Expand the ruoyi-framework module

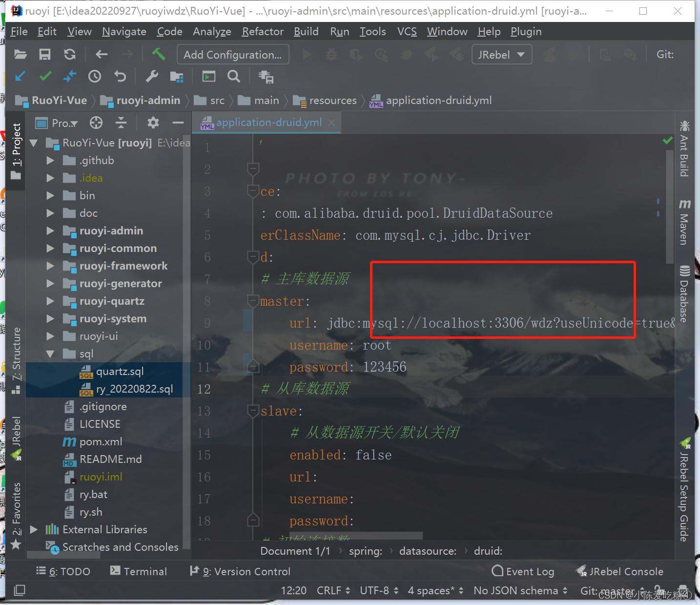click(50, 266)
